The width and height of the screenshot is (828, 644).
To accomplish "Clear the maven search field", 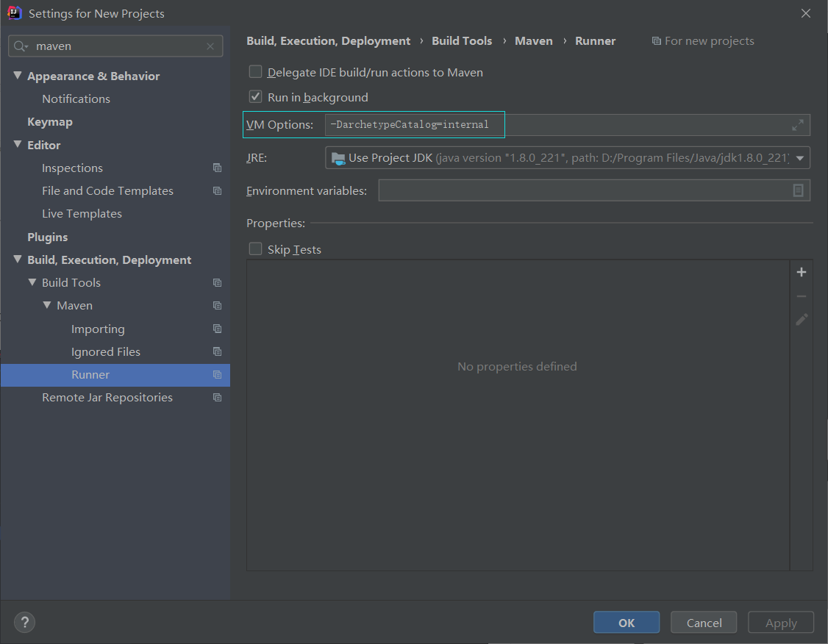I will tap(210, 46).
